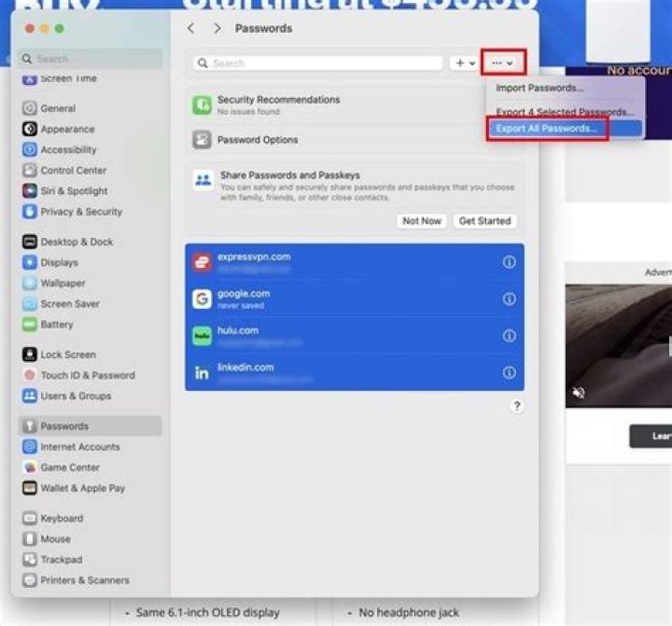Click Not Now for password sharing
This screenshot has height=626, width=672.
coord(422,221)
